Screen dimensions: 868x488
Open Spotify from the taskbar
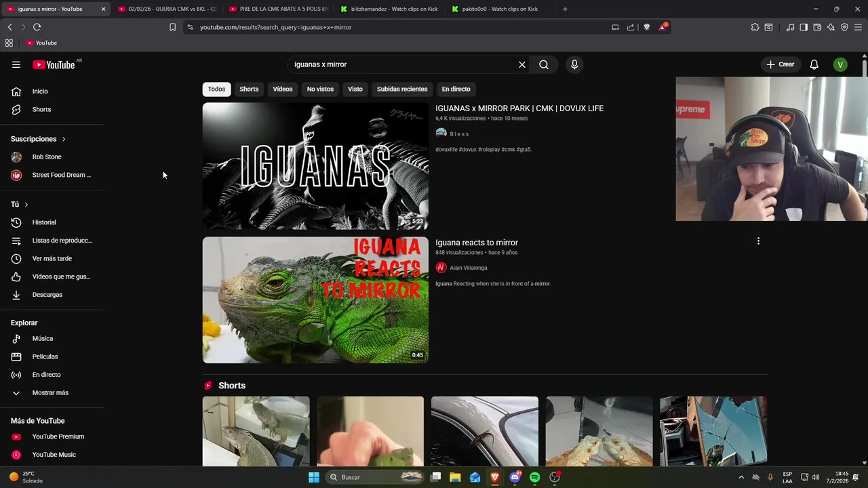[x=534, y=477]
